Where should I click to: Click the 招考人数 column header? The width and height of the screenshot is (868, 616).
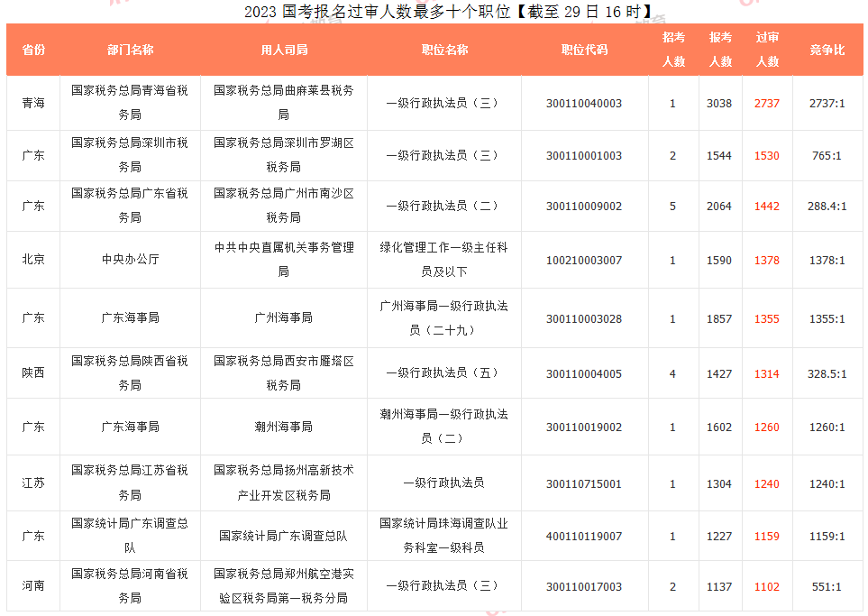[673, 50]
